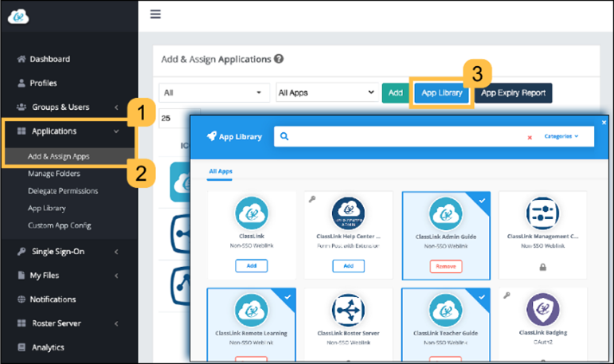Click key icon on Help Center card
Viewport: 614px width, 364px height.
click(312, 199)
